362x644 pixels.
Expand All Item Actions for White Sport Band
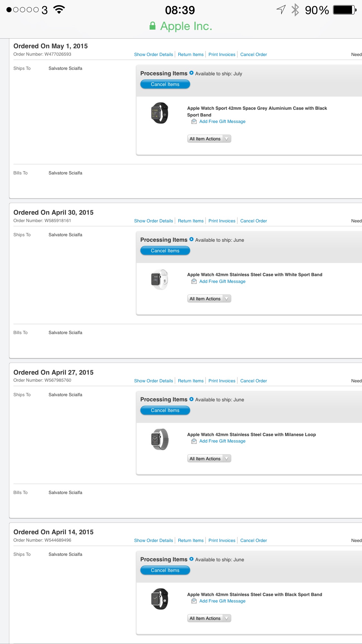tap(209, 299)
